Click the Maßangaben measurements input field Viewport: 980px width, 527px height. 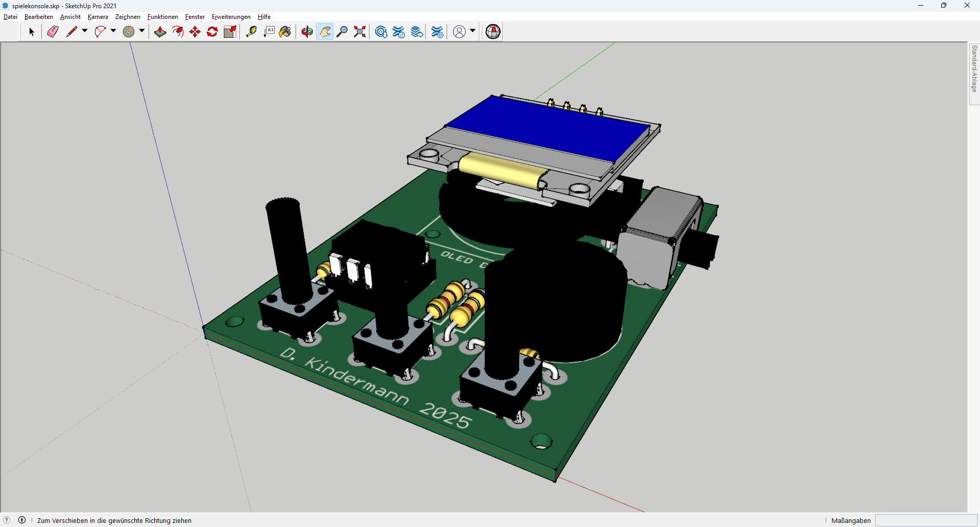(926, 520)
